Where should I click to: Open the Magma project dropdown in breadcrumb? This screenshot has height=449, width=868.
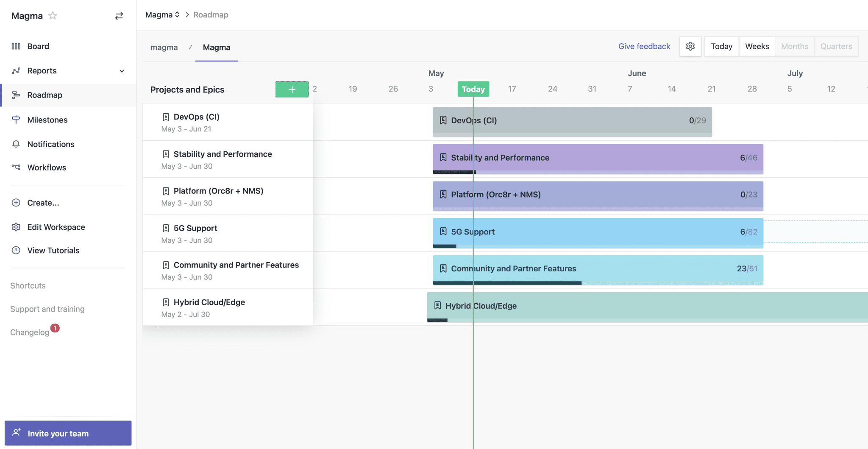point(163,14)
